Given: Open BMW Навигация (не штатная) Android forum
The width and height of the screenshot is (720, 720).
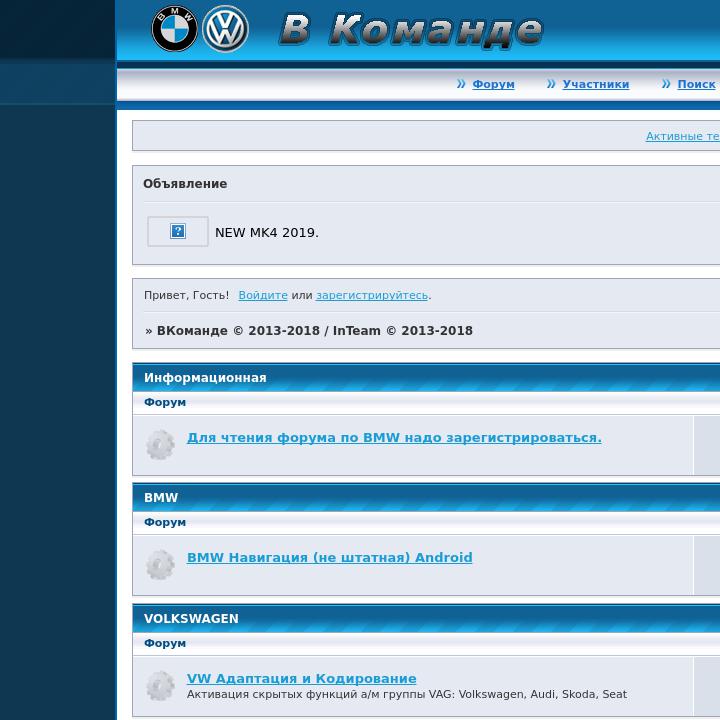Looking at the screenshot, I should tap(329, 557).
